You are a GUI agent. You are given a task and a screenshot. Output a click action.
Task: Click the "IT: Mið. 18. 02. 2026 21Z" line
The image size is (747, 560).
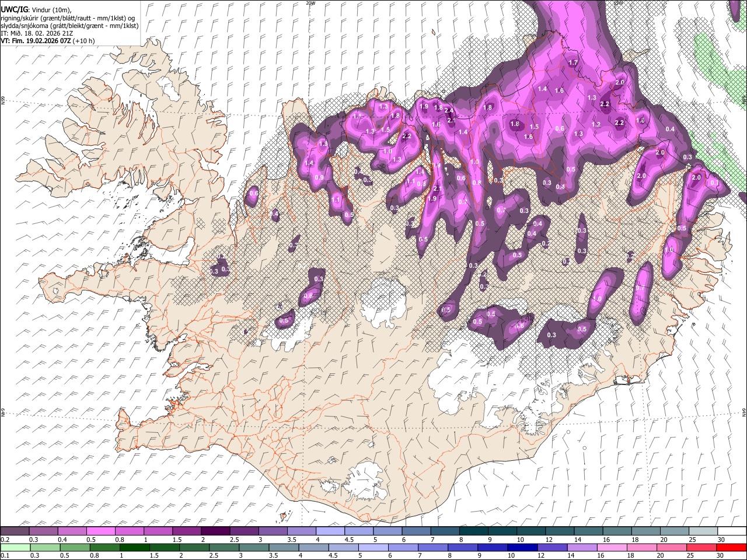coord(37,33)
